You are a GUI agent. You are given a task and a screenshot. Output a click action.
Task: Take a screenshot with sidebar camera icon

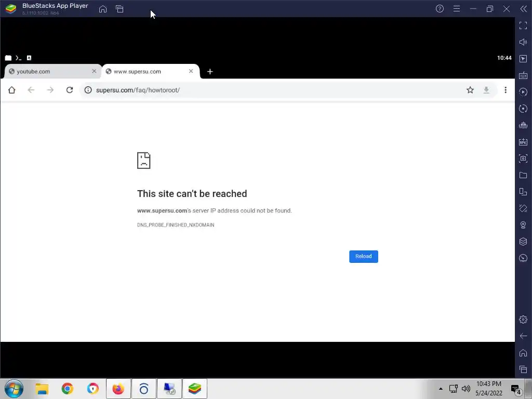(523, 158)
